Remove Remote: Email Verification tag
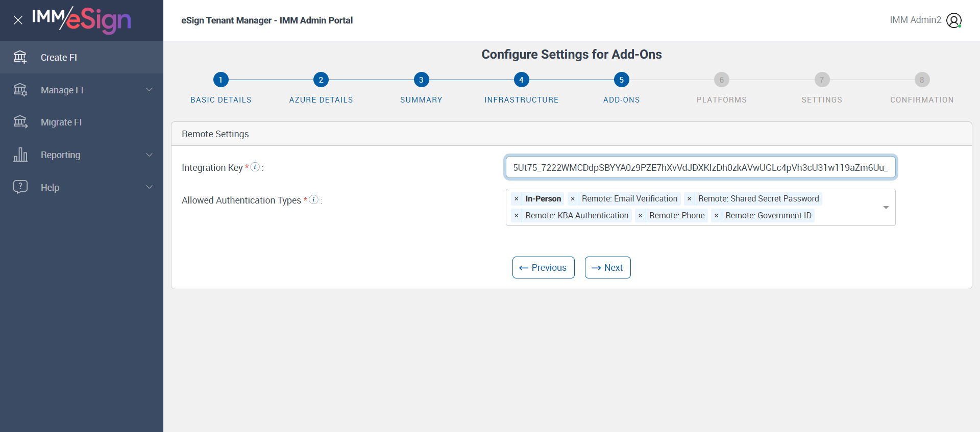 pos(573,199)
